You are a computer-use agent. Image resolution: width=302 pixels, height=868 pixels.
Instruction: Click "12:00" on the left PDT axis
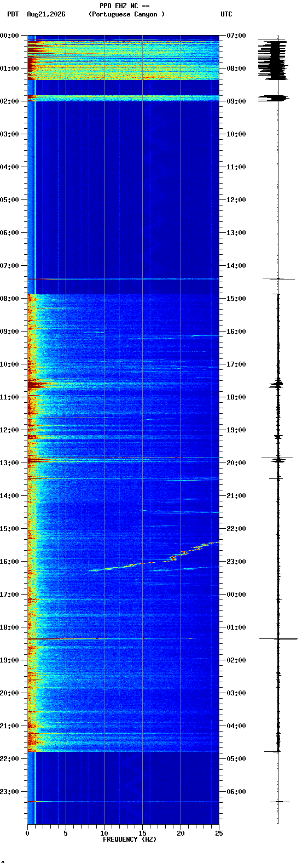[x=9, y=430]
